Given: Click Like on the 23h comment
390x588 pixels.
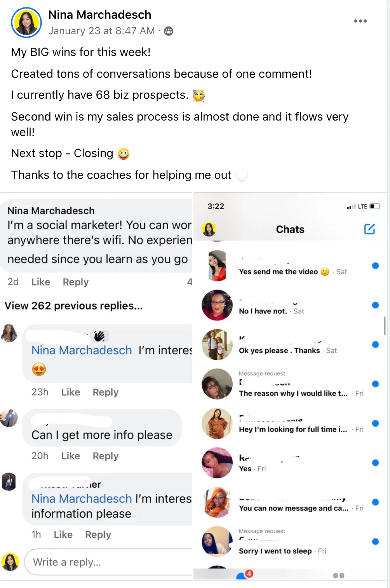Looking at the screenshot, I should pos(71,392).
